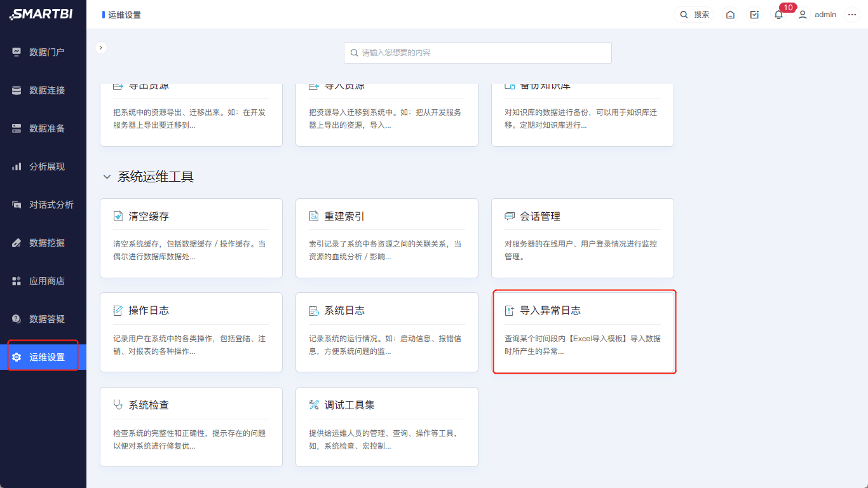Screen dimensions: 868x488
Task: Click the home icon in top bar
Action: pos(731,15)
